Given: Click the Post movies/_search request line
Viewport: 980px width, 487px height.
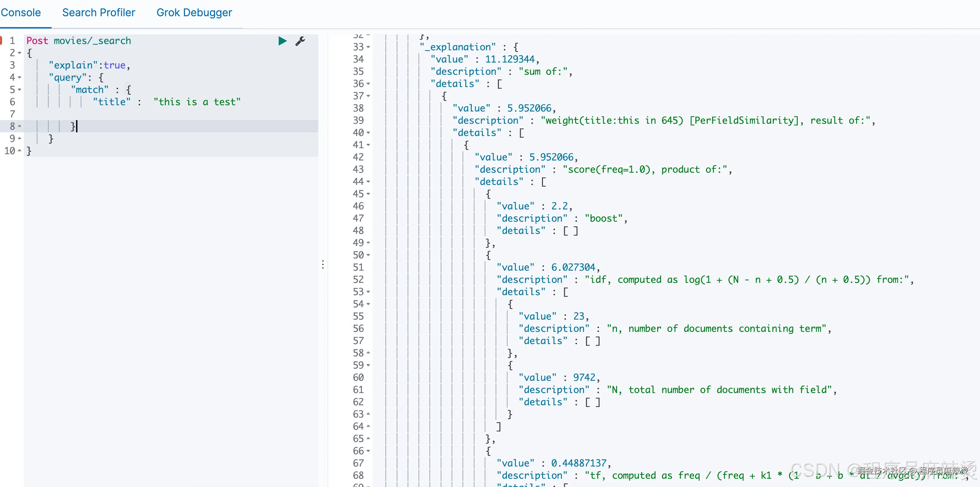Looking at the screenshot, I should click(x=79, y=41).
